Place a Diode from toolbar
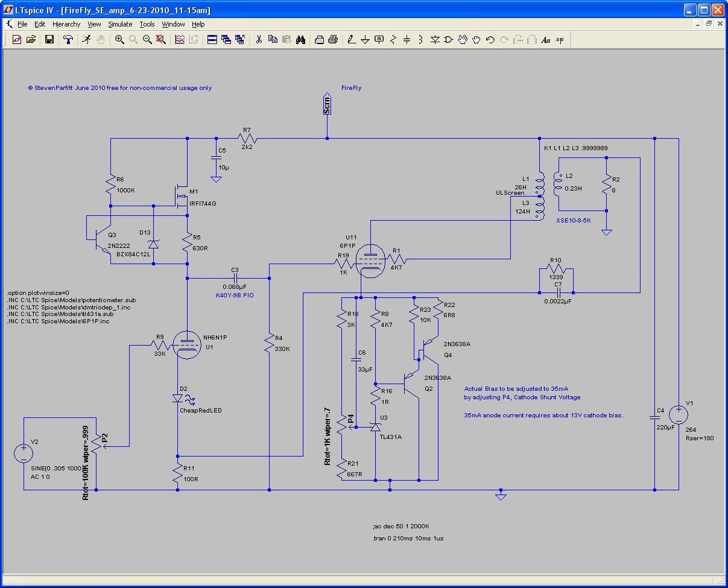728x588 pixels. pyautogui.click(x=435, y=40)
